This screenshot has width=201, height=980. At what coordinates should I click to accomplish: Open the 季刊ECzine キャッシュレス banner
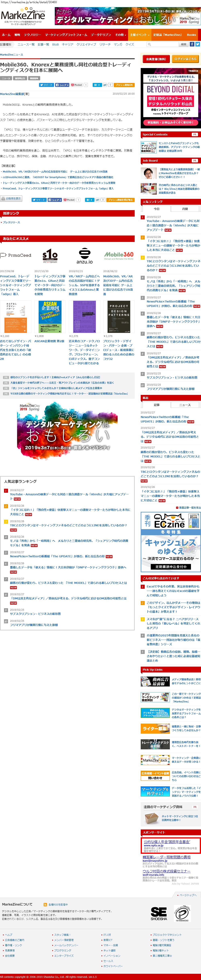tap(170, 542)
